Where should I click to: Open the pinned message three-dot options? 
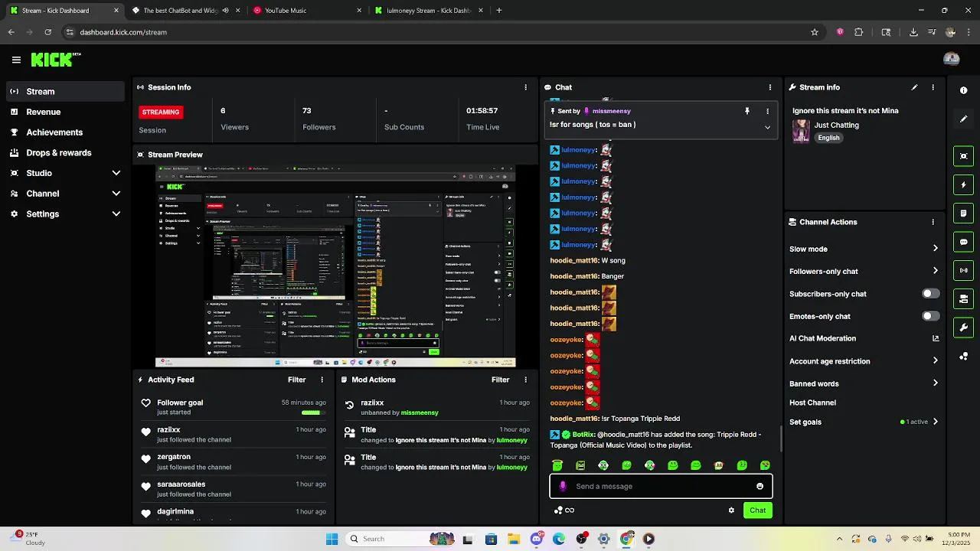[767, 111]
